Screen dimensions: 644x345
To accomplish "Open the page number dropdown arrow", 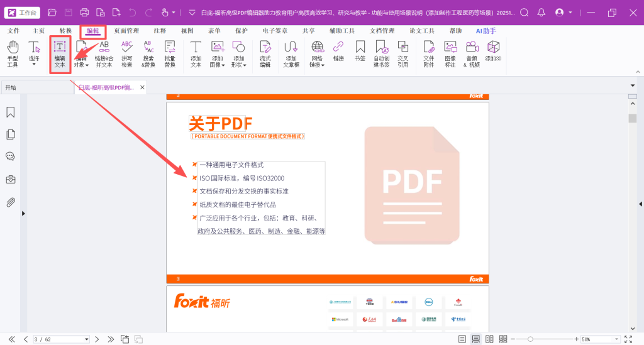I will click(x=86, y=340).
